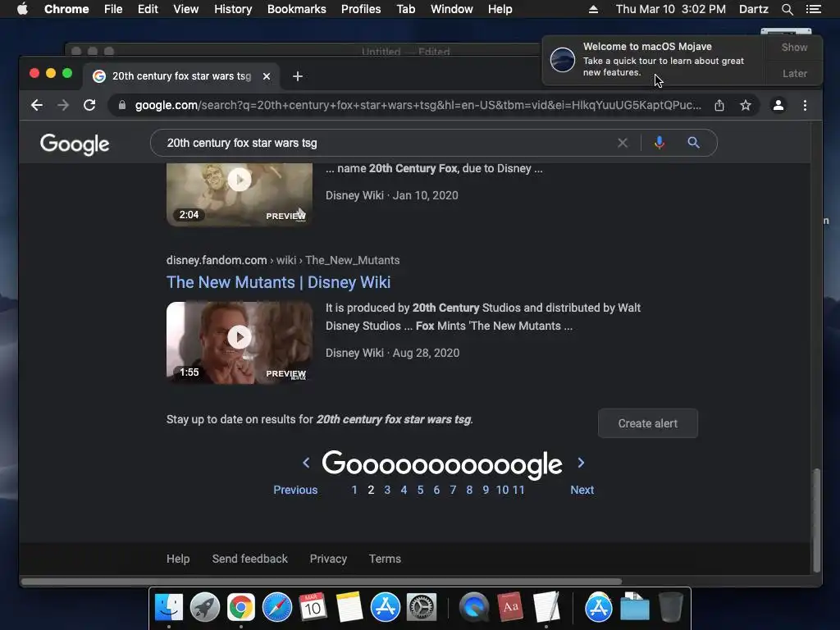Open the Chrome profile avatar icon

click(x=778, y=105)
